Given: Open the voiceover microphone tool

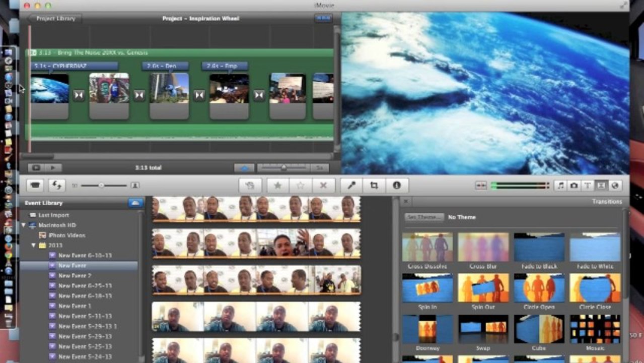Looking at the screenshot, I should click(351, 186).
